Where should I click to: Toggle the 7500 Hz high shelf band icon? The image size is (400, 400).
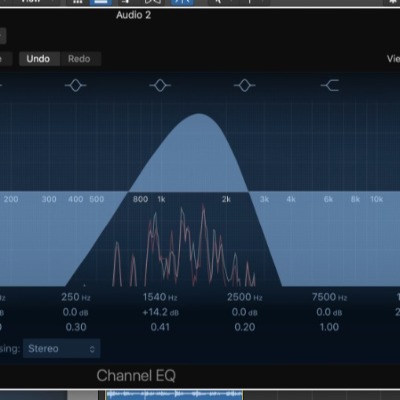pos(330,85)
